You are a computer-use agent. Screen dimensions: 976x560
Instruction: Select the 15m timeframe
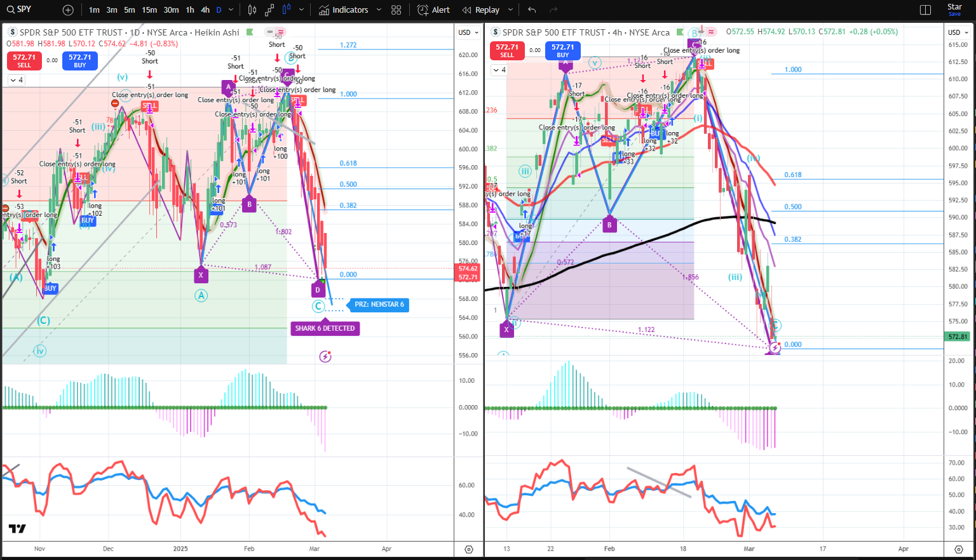[149, 10]
